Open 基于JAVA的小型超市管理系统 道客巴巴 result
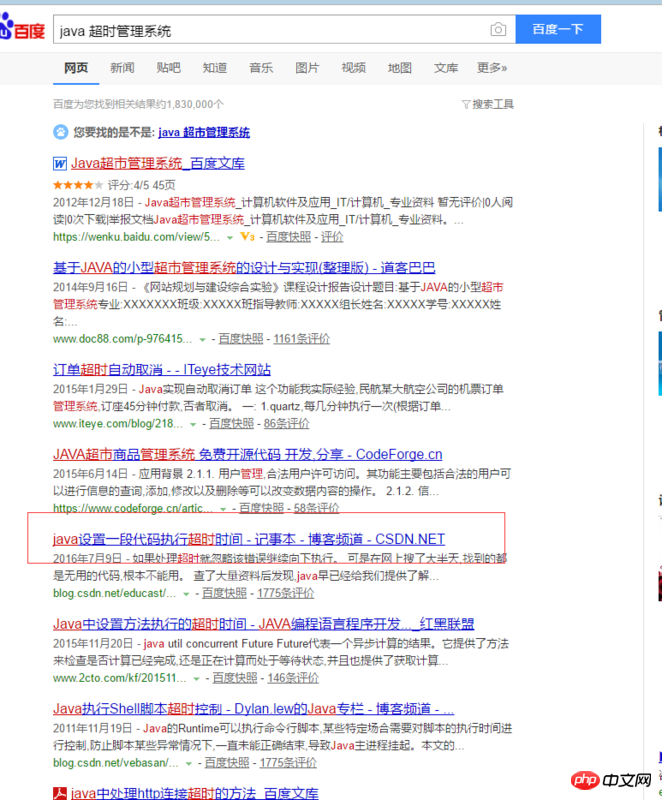This screenshot has width=662, height=800. 244,267
